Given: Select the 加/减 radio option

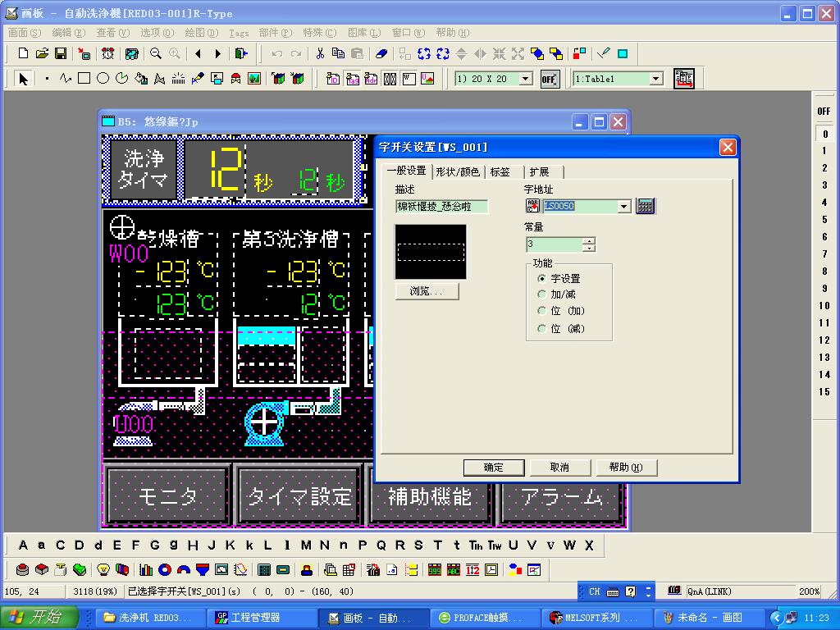Looking at the screenshot, I should pos(541,294).
